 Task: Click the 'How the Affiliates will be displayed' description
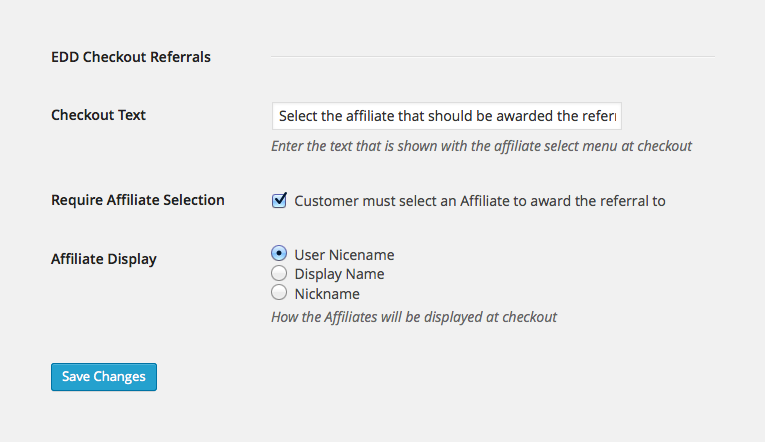click(x=414, y=317)
